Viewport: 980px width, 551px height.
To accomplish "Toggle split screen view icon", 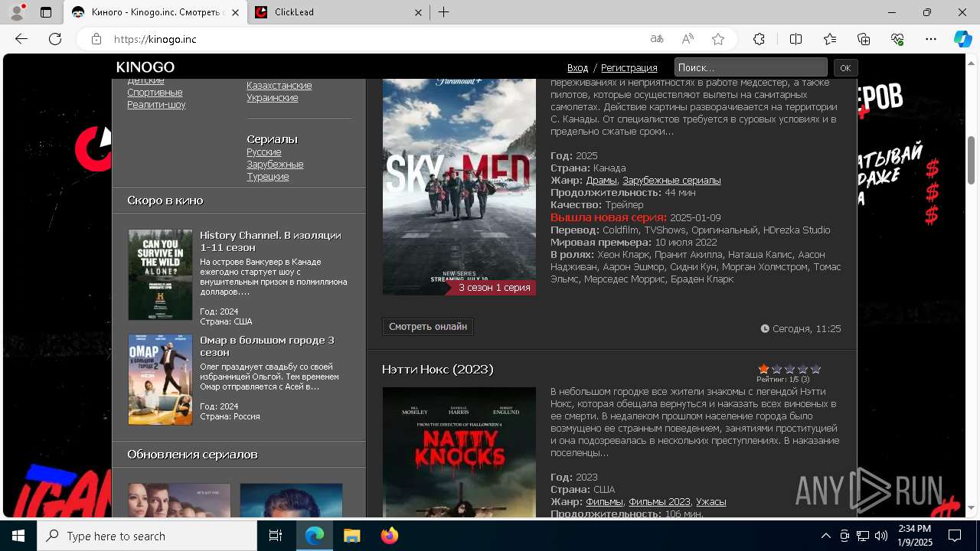I will coord(795,39).
